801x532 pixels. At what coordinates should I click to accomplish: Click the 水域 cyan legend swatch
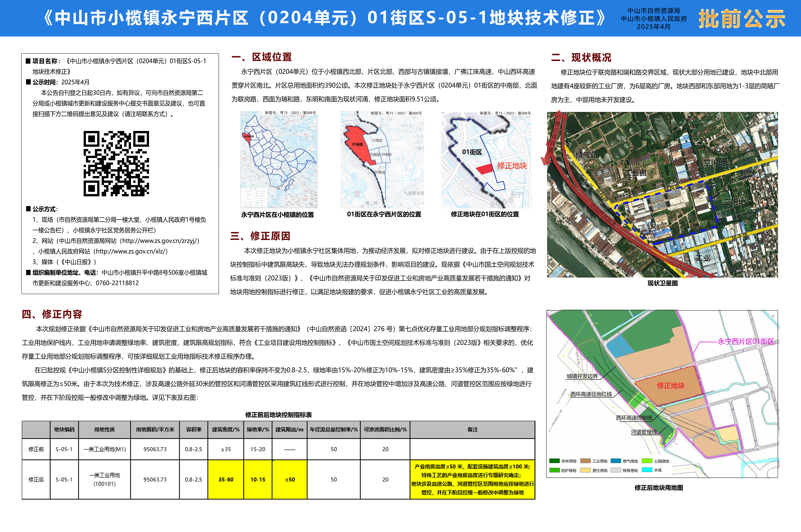[647, 470]
